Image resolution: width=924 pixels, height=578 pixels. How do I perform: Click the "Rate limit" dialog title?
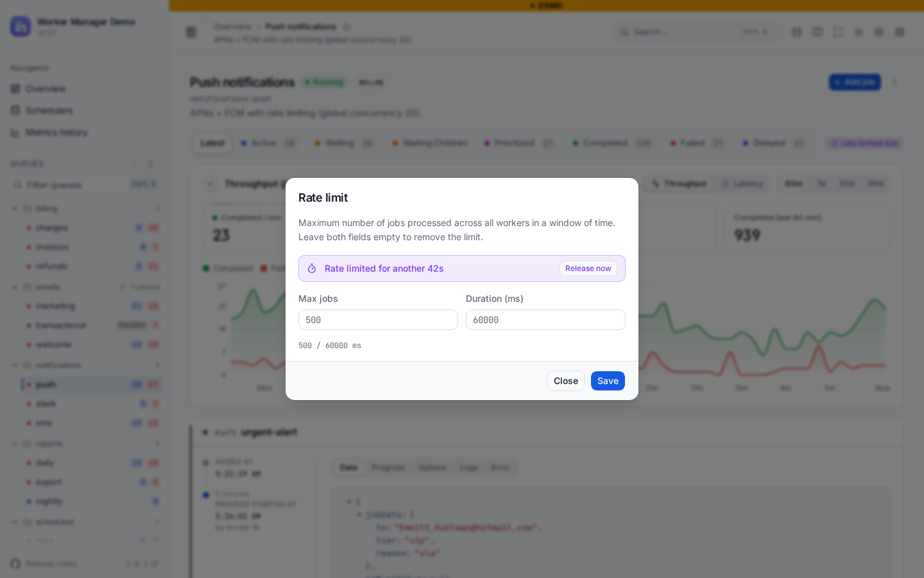point(323,198)
